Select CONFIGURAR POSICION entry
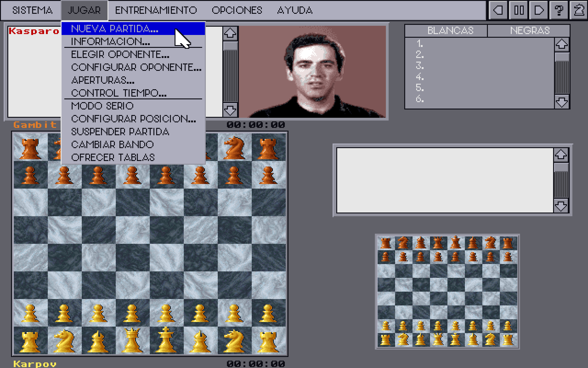This screenshot has width=588, height=368. tap(133, 119)
